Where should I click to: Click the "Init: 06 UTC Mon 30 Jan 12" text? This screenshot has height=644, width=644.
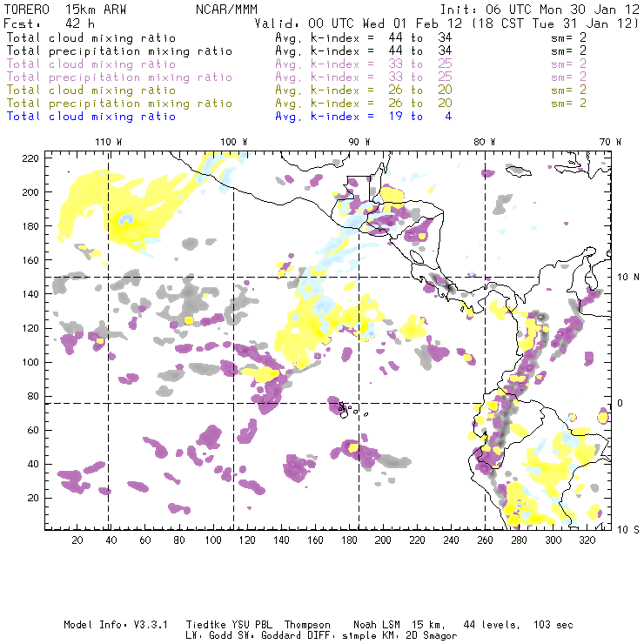(x=540, y=10)
